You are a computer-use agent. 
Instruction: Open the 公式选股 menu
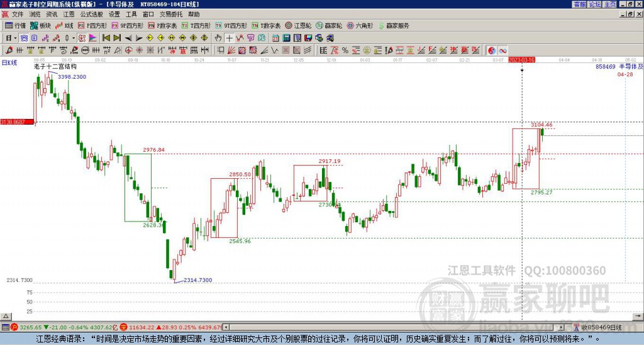92,14
